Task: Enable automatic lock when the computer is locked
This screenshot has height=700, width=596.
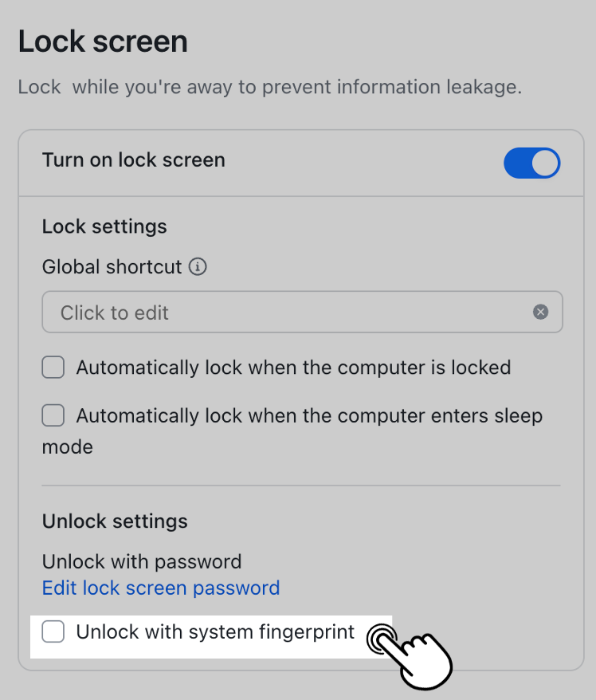Action: pos(53,367)
